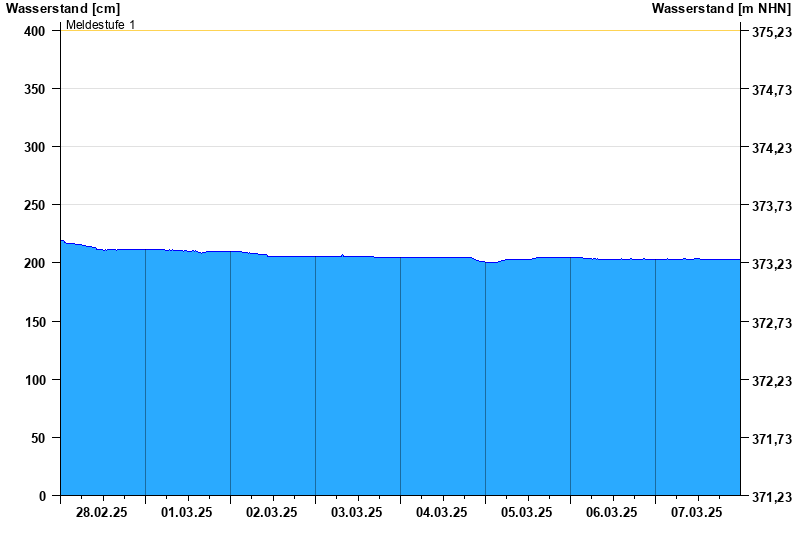
Task: Click the 0 cm tick at the axis origin
Action: click(x=43, y=496)
